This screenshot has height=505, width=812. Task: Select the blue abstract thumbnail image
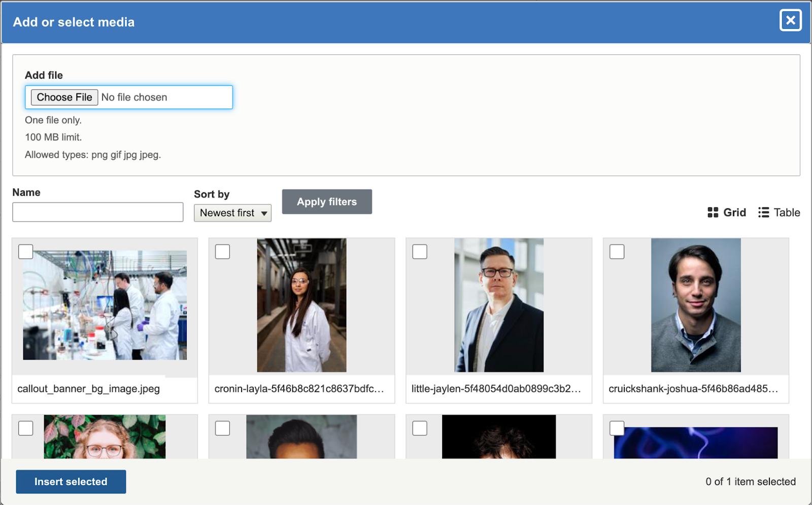click(x=696, y=443)
